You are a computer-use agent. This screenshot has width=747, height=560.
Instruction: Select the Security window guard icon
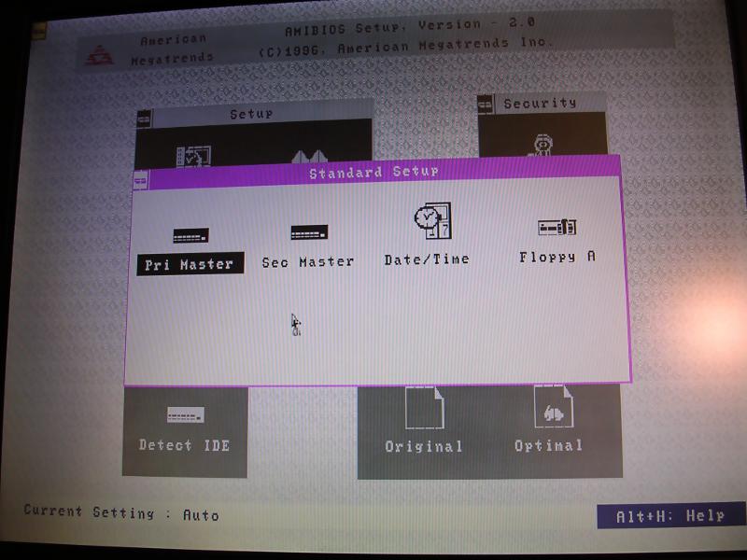click(542, 146)
